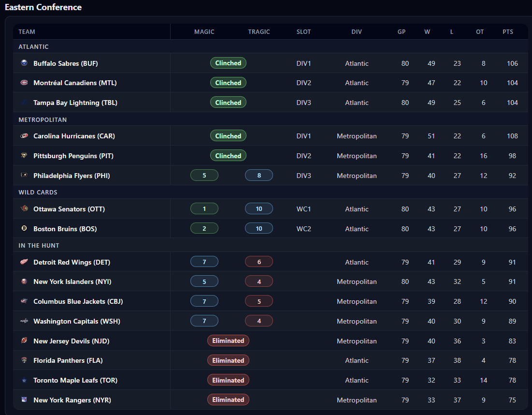
Task: Click Washington Capitals tragic number 4 pill
Action: point(259,321)
